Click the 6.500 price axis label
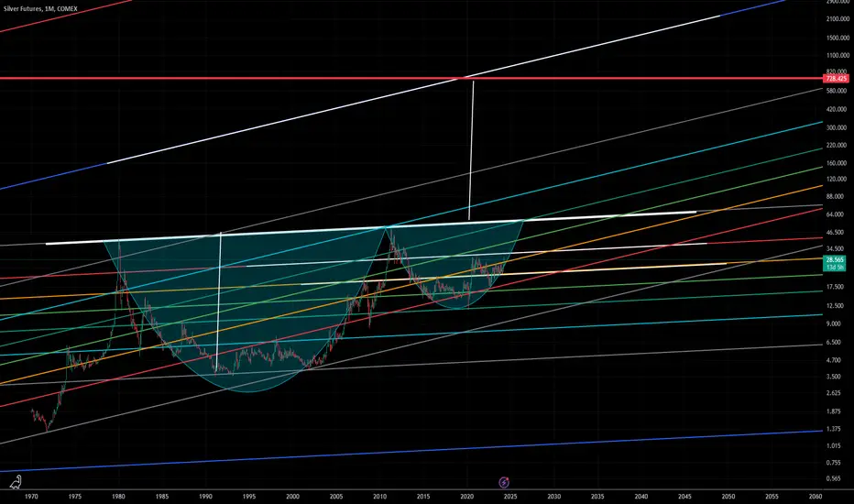The width and height of the screenshot is (854, 504). [x=834, y=342]
